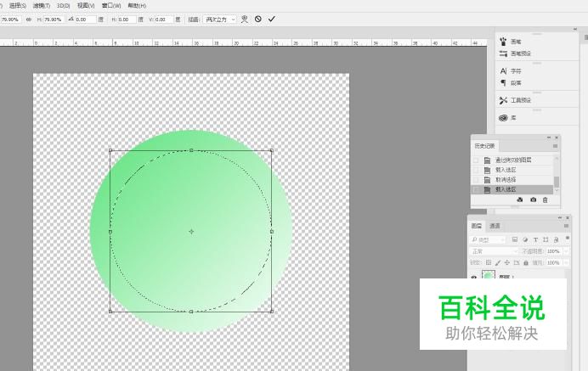Open the Layers panel flyout menu

tap(566, 226)
